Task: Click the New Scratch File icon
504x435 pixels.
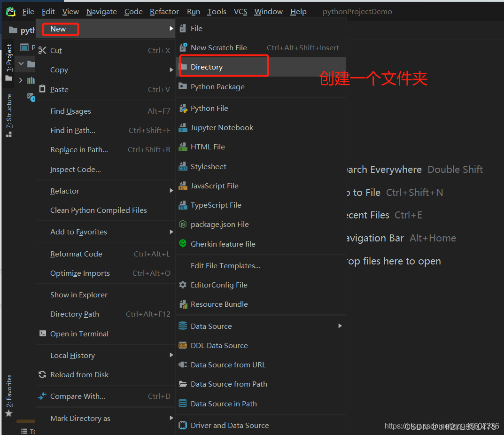Action: (x=183, y=47)
